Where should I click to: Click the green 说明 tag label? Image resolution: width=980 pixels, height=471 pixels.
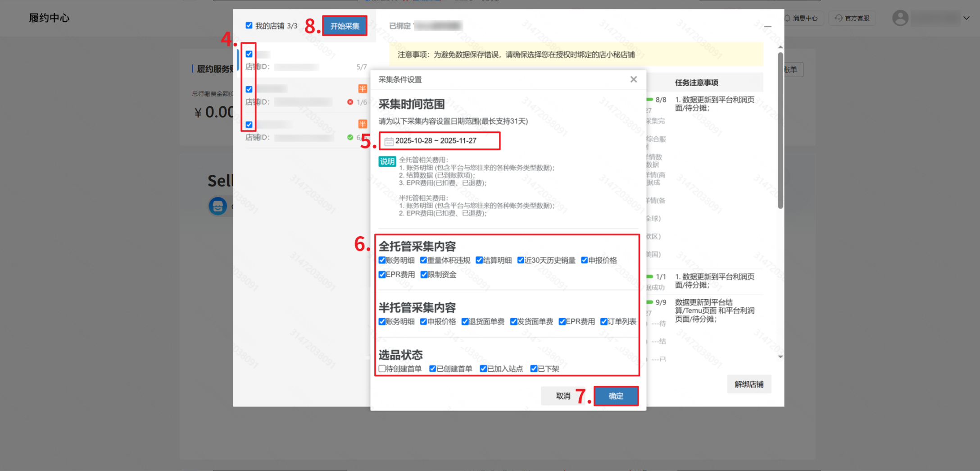click(387, 161)
